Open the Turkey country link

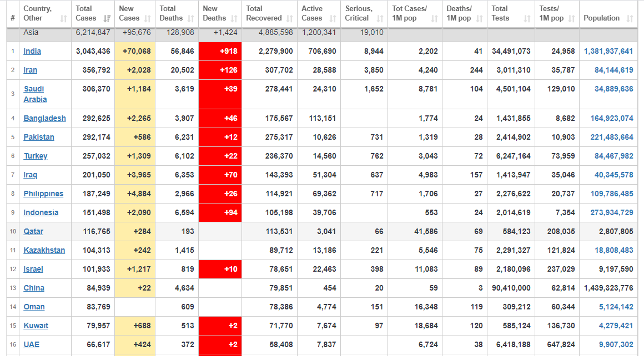tap(36, 156)
